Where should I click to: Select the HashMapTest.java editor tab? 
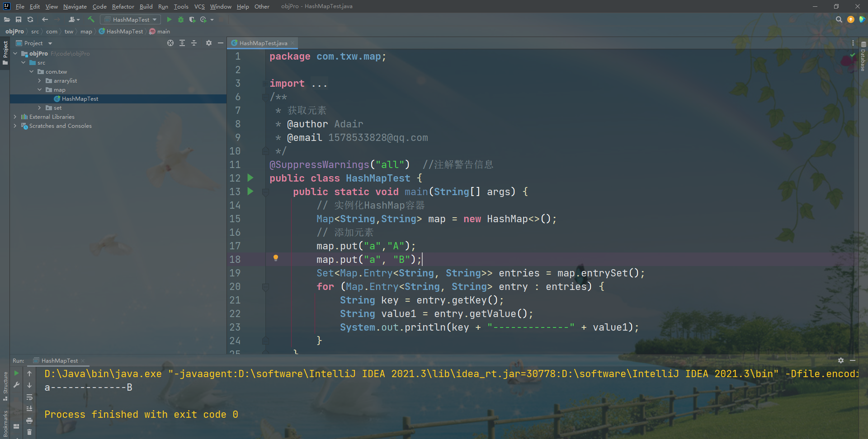tap(263, 43)
